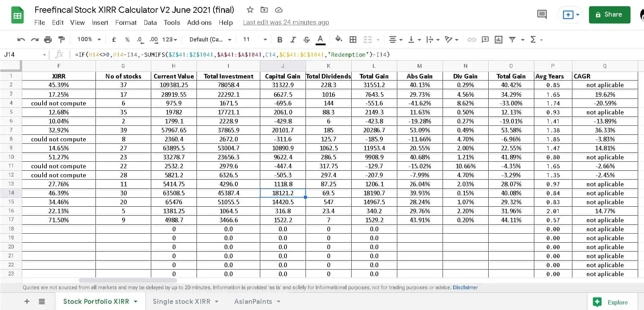Click the horizontal scrollbar thumb

coord(128,280)
